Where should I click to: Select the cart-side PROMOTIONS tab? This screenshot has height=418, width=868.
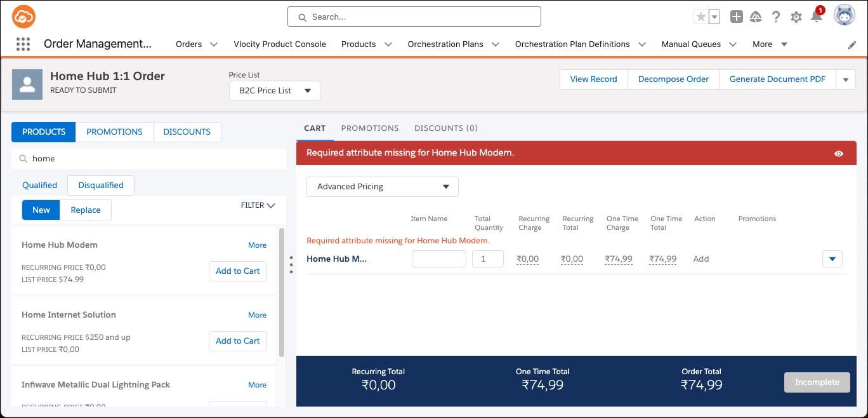click(370, 128)
